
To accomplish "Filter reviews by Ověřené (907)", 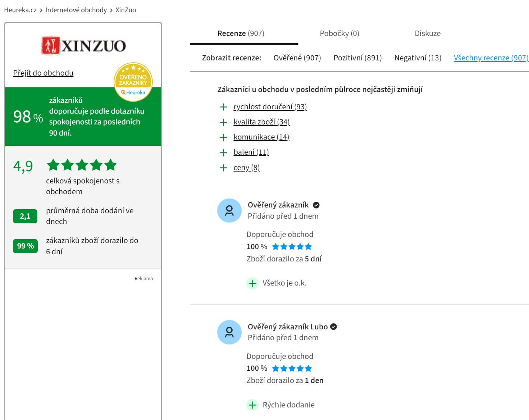I will [x=297, y=58].
